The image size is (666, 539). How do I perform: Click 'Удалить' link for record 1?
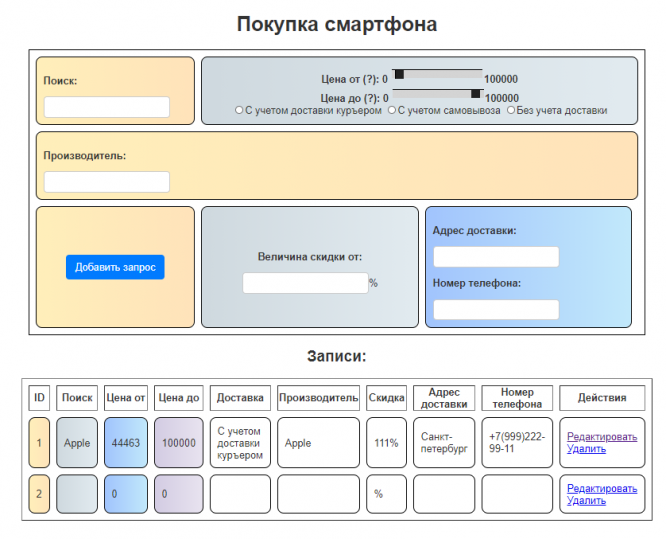(x=585, y=449)
